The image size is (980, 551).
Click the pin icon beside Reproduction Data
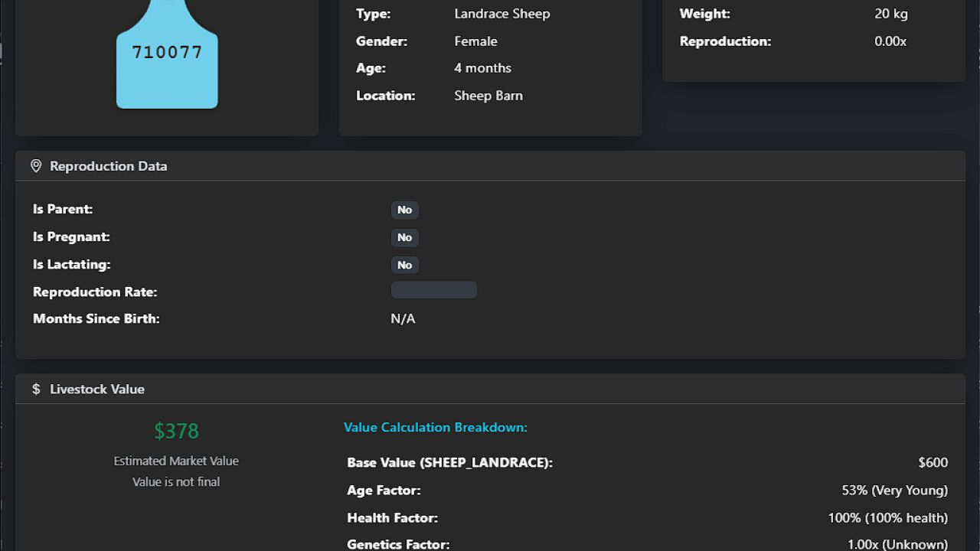36,166
